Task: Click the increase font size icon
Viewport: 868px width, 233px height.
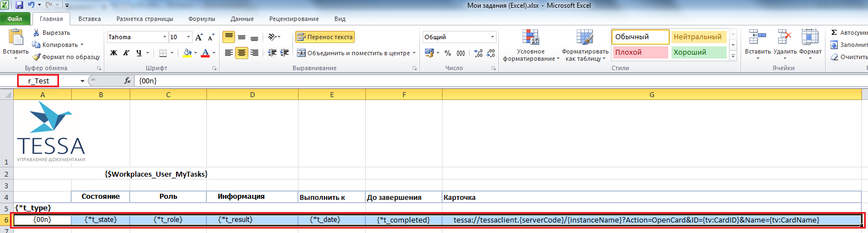Action: pyautogui.click(x=199, y=37)
